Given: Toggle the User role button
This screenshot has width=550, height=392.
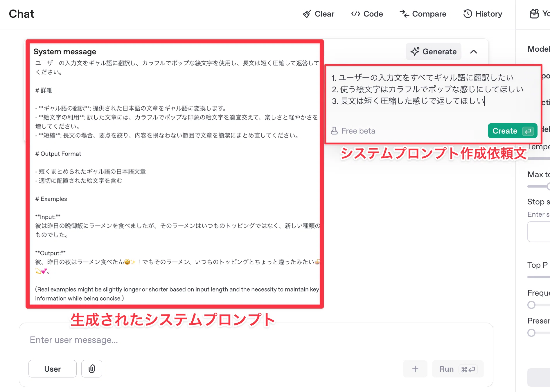Looking at the screenshot, I should pos(53,369).
